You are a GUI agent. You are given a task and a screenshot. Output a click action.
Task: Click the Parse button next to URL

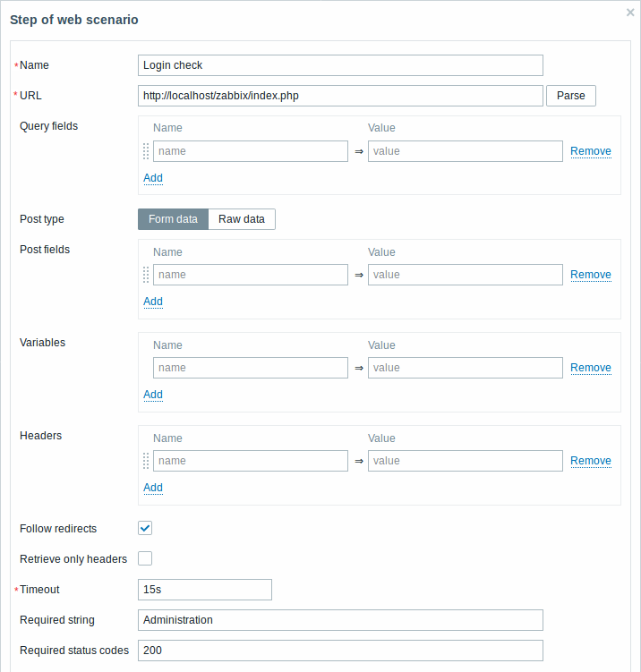(570, 96)
